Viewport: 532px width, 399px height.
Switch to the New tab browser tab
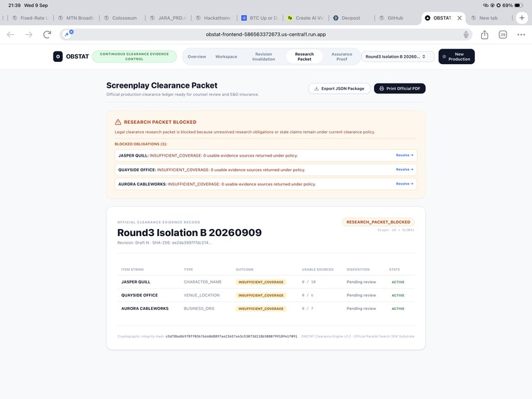click(488, 18)
